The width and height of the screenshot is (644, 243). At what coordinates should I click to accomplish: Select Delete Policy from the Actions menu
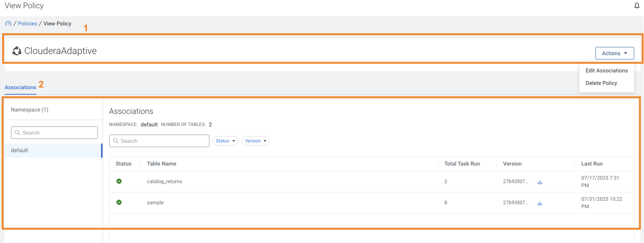pyautogui.click(x=602, y=83)
